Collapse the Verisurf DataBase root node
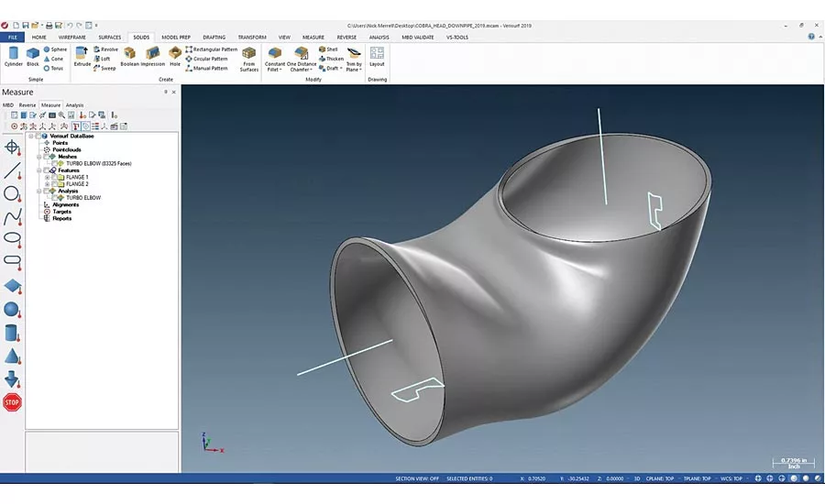Viewport: 825px width, 504px height. tap(31, 136)
